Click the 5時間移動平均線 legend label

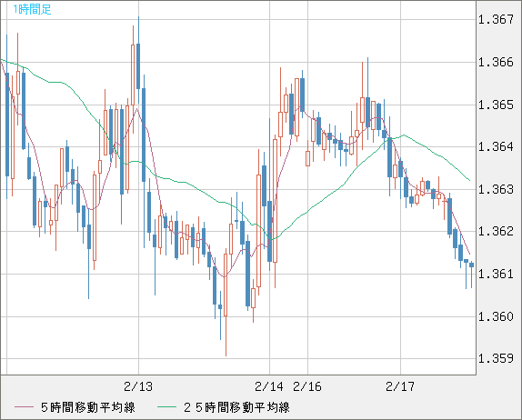point(88,407)
